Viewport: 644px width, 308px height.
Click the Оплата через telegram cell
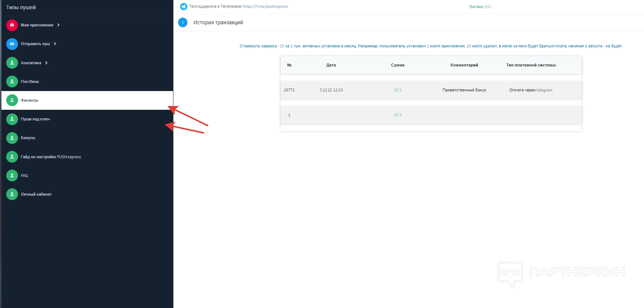[531, 90]
